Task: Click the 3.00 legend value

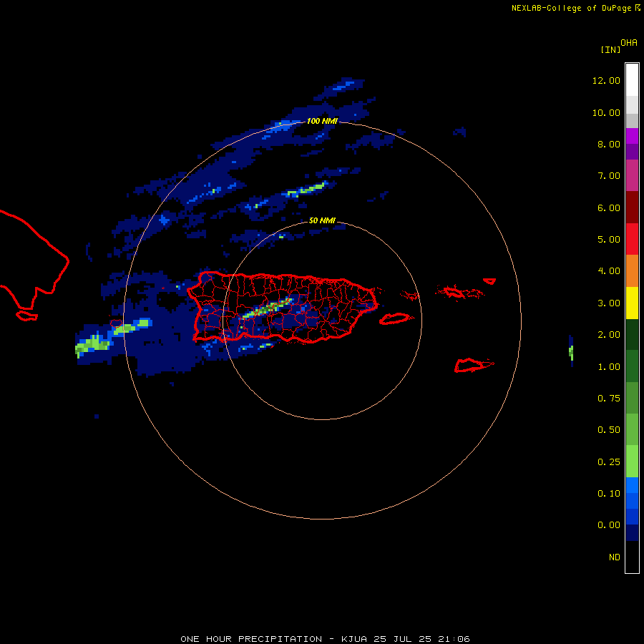Action: point(609,303)
